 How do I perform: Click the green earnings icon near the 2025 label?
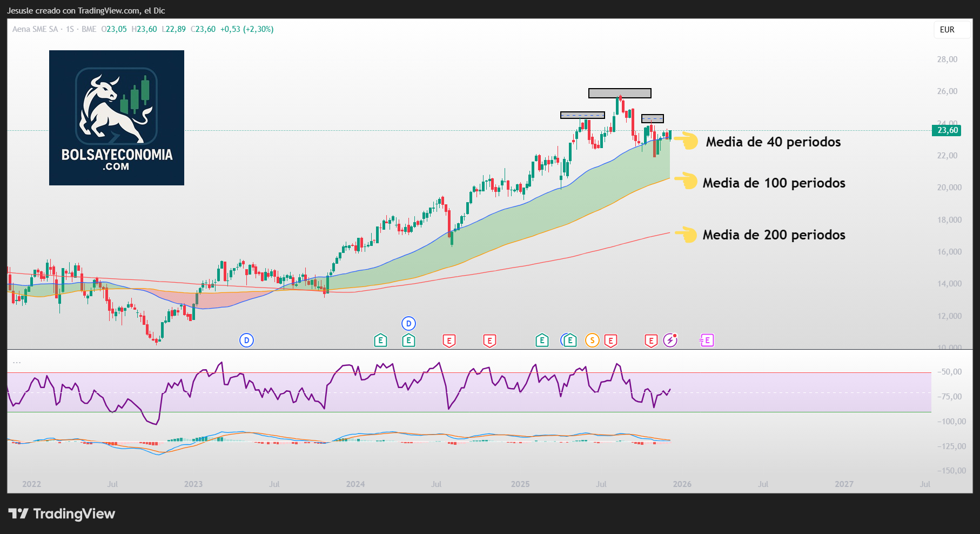(541, 341)
